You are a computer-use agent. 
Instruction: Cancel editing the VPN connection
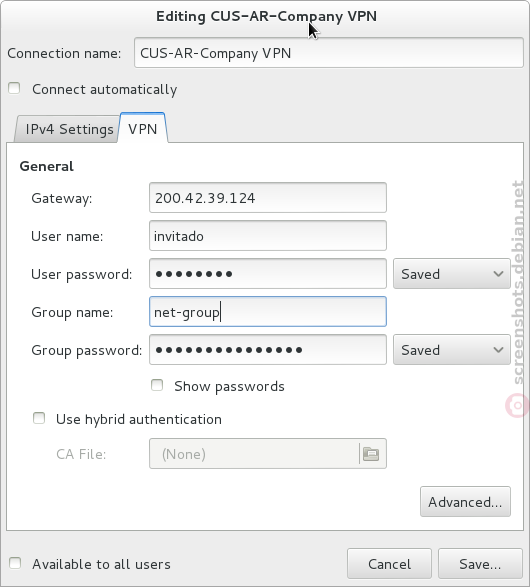[x=389, y=564]
